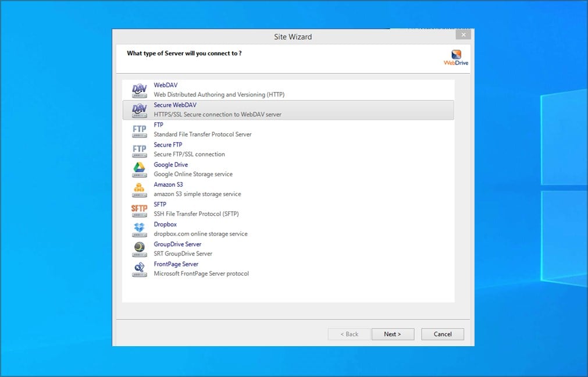Select the Secure WebDAV title
This screenshot has width=588, height=377.
175,105
